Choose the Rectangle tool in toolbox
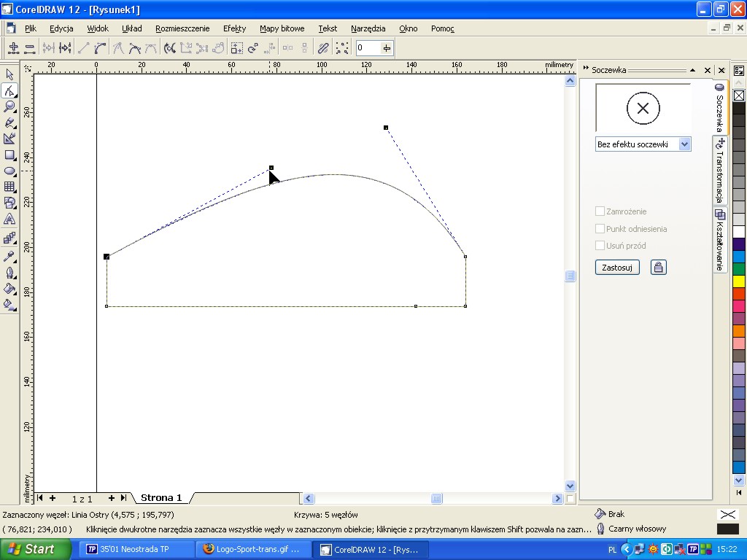This screenshot has height=560, width=747. (x=9, y=155)
